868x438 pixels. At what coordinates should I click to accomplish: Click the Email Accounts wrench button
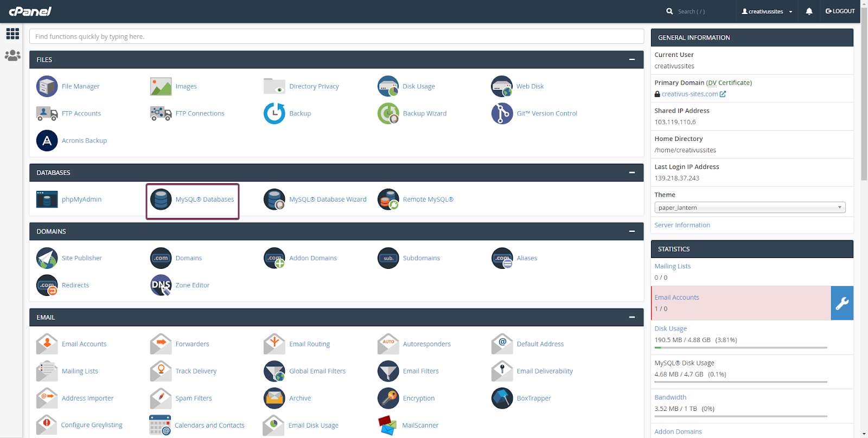pyautogui.click(x=842, y=303)
